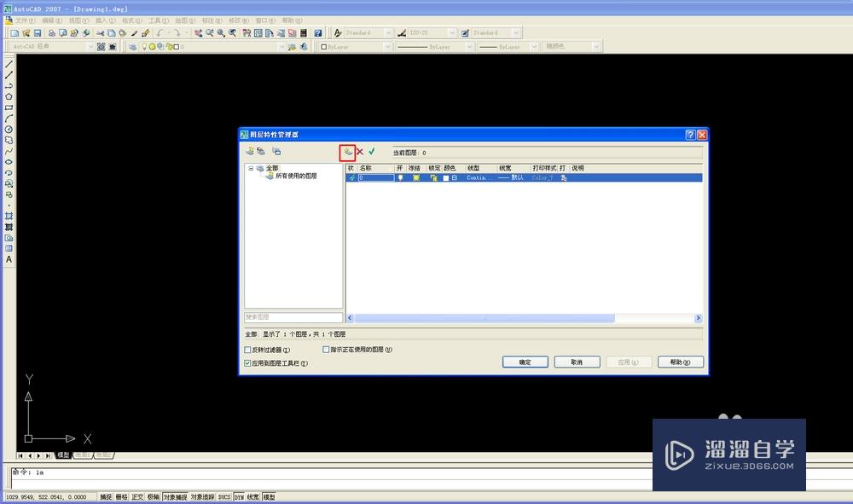
Task: Open the Layer States Manager icon
Action: (x=276, y=151)
